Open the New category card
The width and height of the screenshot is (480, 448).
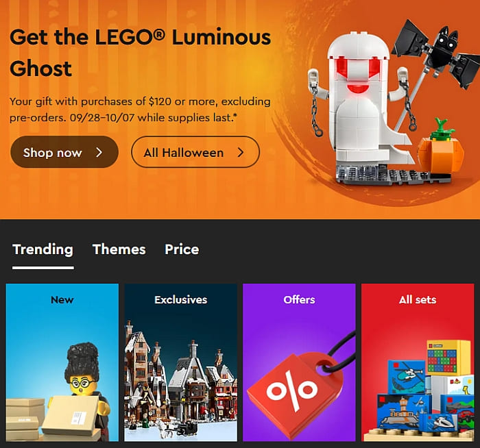[62, 362]
